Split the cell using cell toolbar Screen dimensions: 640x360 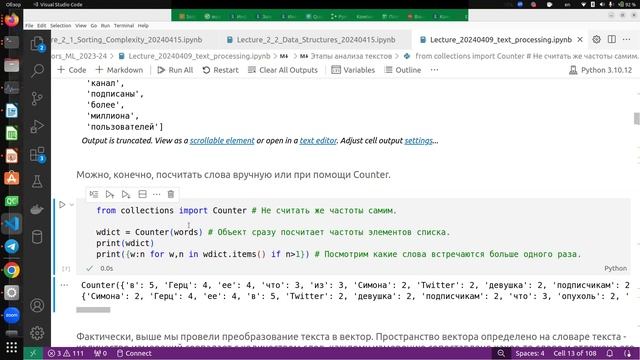coord(142,194)
